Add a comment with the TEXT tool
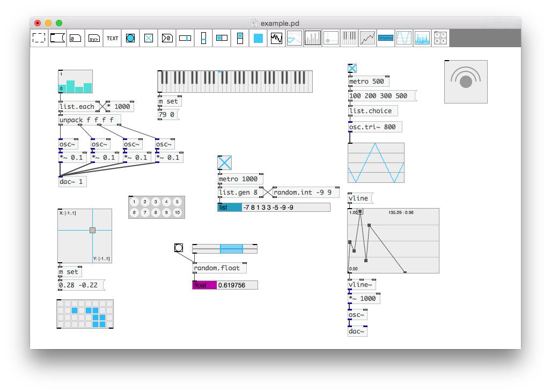 tap(112, 38)
